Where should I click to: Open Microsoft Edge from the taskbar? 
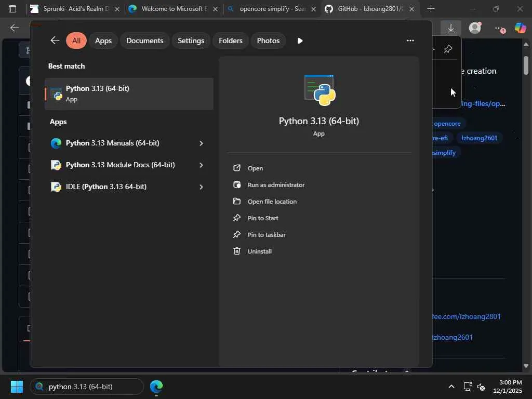(156, 387)
